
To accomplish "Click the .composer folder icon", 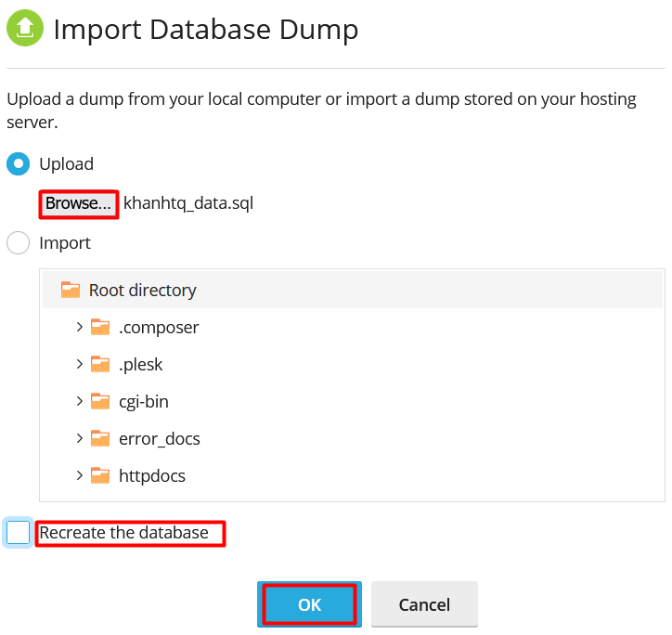I will (x=100, y=327).
